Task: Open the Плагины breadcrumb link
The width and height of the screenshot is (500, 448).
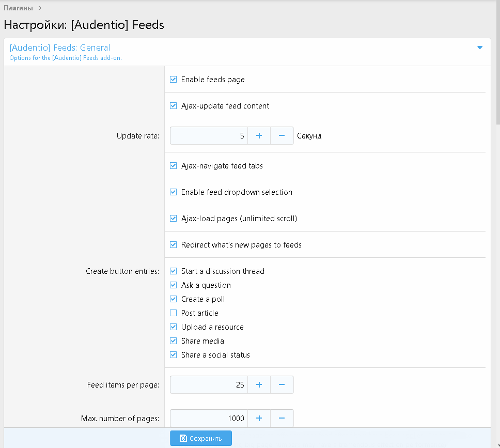Action: pyautogui.click(x=18, y=8)
